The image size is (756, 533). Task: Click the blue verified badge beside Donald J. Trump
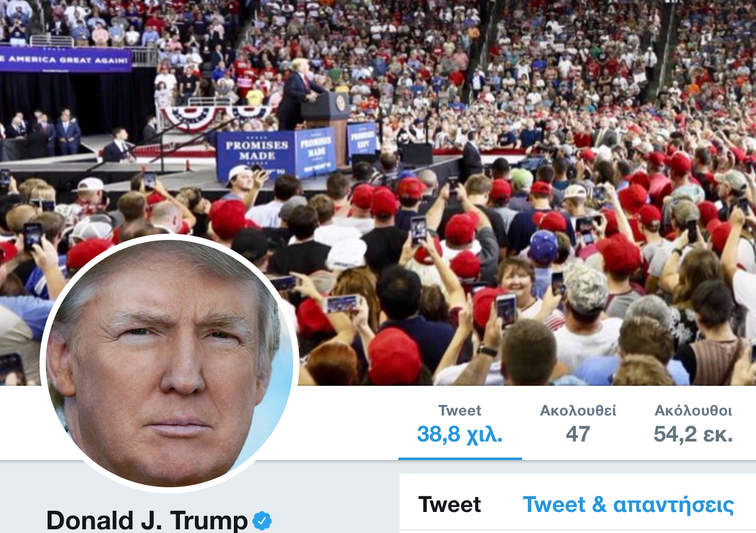[x=262, y=521]
